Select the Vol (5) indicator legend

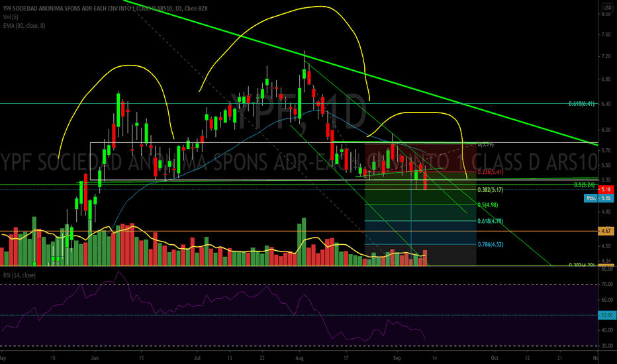[11, 17]
